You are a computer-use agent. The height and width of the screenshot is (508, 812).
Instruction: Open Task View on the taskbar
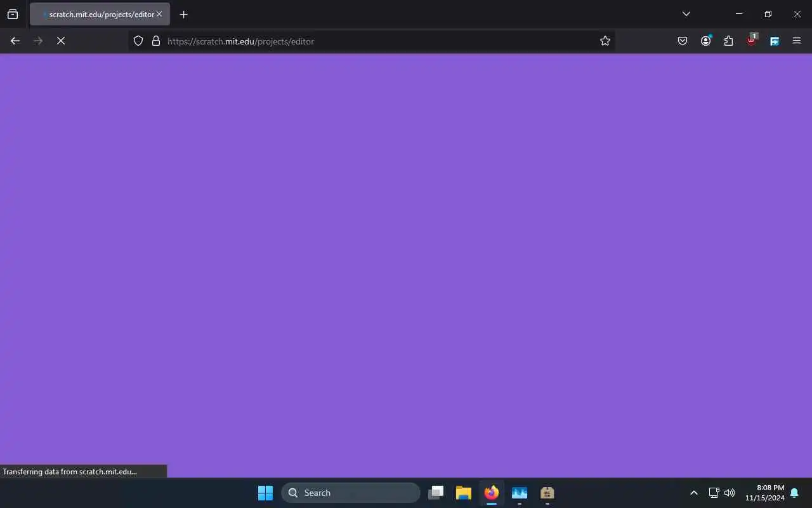[436, 493]
